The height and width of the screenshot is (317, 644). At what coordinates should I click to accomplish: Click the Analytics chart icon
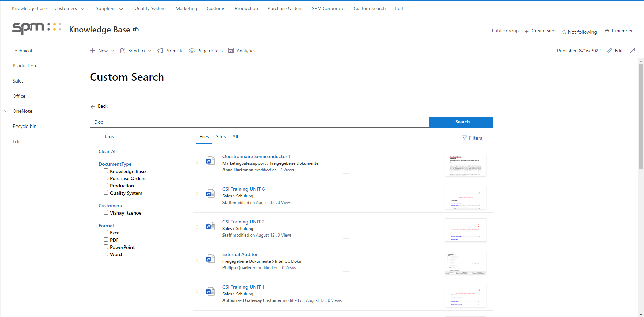point(231,51)
